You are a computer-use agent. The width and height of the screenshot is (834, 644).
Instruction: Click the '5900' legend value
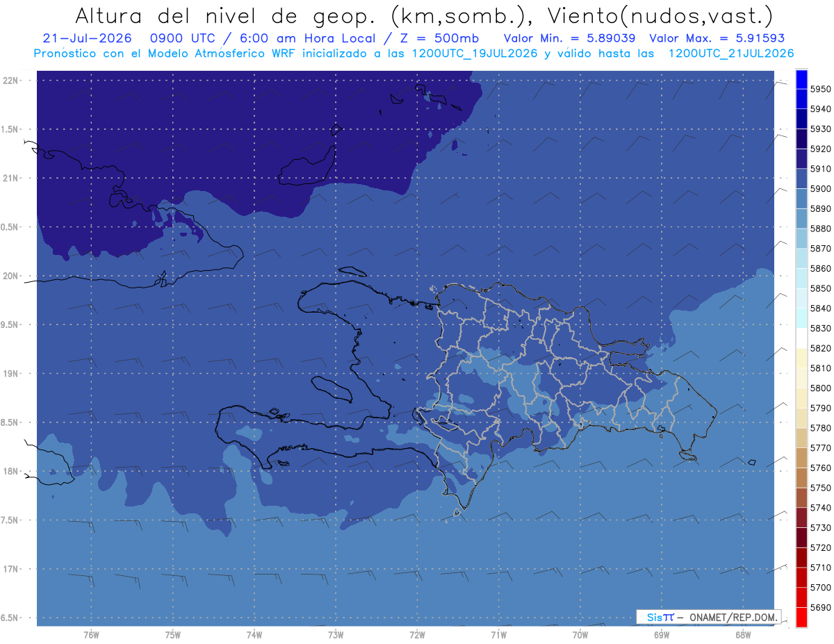click(821, 188)
